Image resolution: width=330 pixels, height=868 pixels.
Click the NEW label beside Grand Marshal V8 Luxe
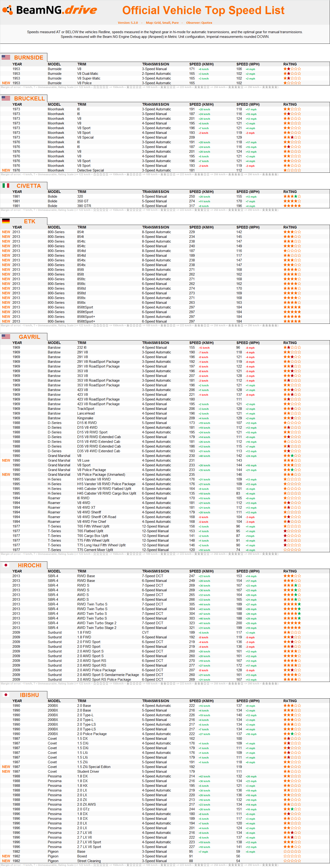pos(6,460)
